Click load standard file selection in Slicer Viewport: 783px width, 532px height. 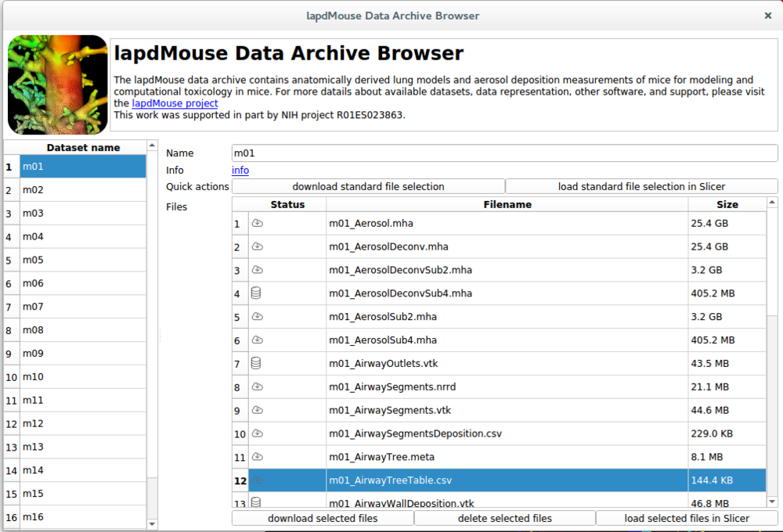point(641,186)
